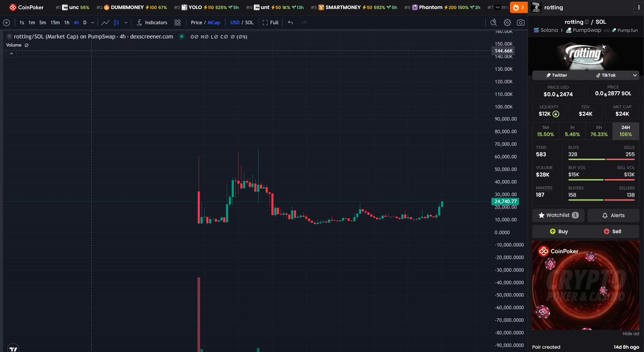644x352 pixels.
Task: Click the orange trending fire button
Action: [518, 8]
